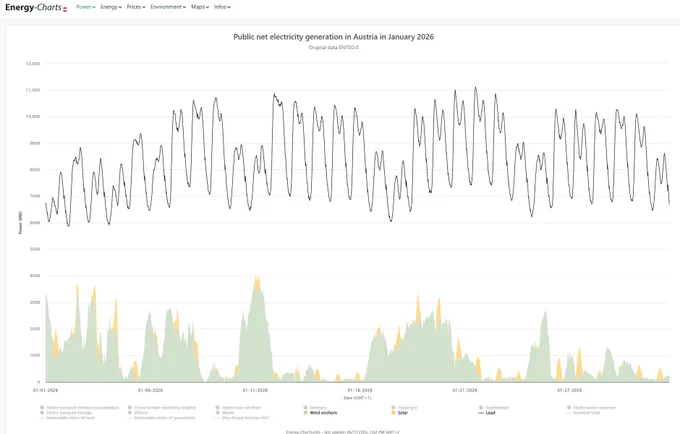Screen dimensions: 680x434
Task: Toggle the Wind onshore legend marker
Action: pyautogui.click(x=320, y=413)
